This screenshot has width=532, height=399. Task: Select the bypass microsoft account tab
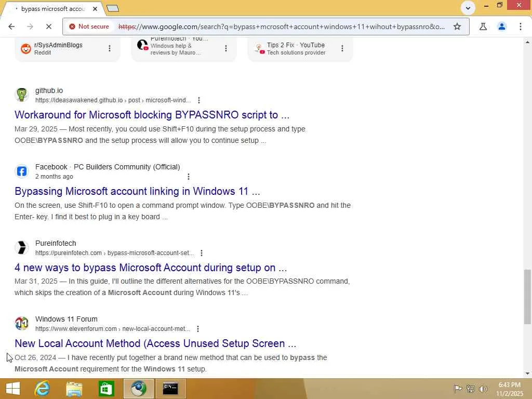[52, 9]
